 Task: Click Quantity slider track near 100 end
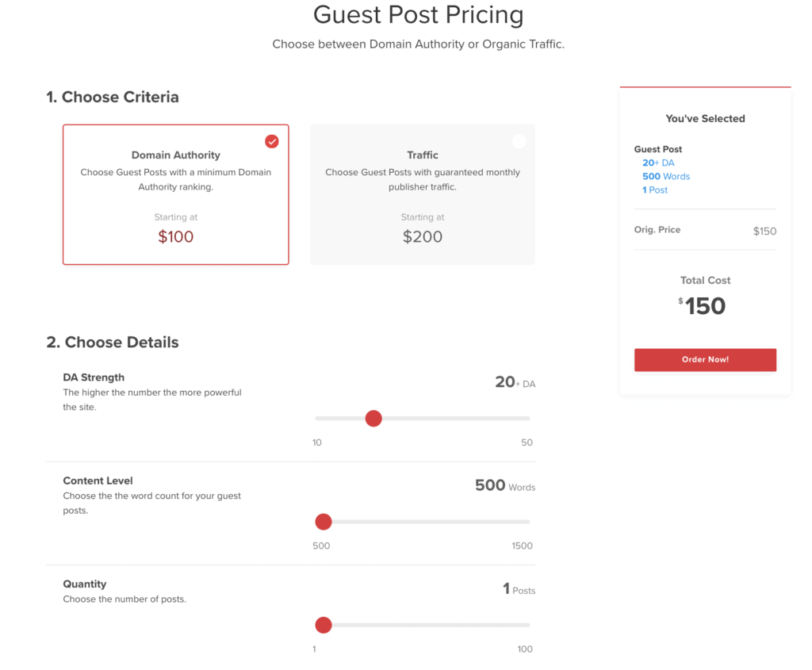click(527, 625)
